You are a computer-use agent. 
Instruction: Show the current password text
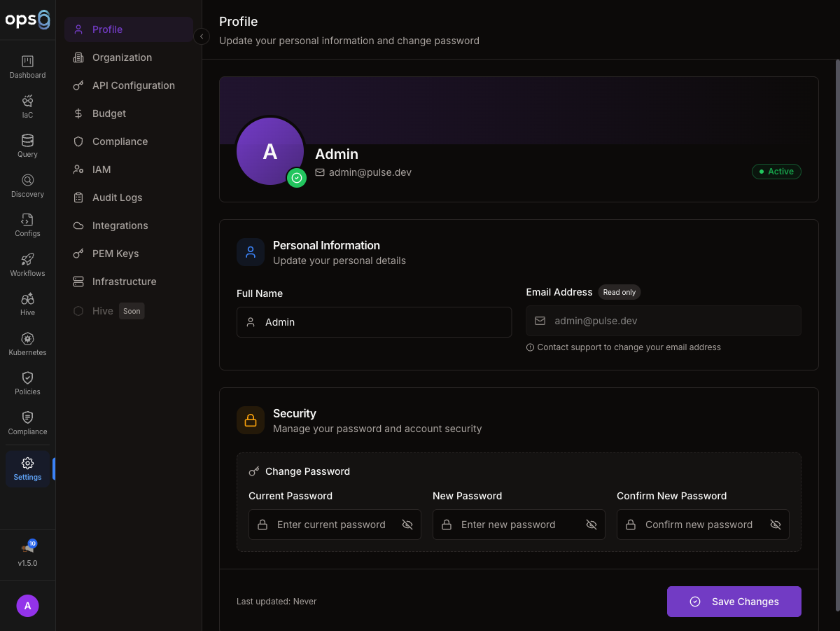tap(407, 525)
